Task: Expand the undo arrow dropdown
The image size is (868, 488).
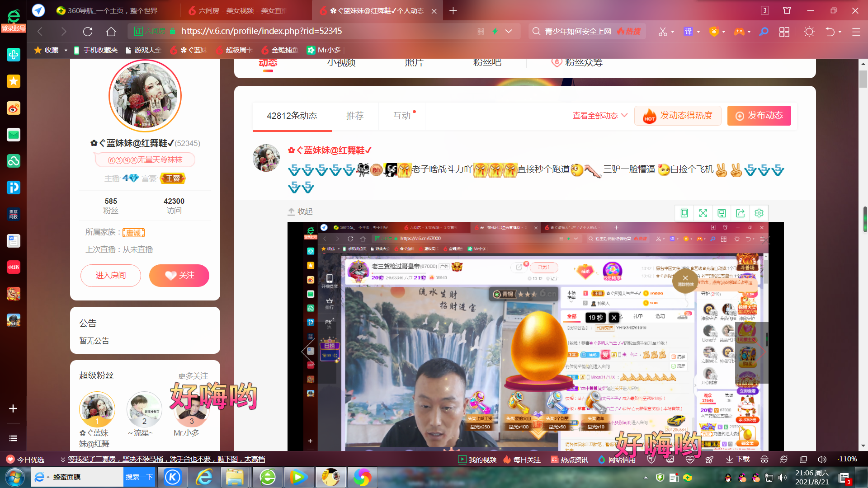Action: [840, 32]
